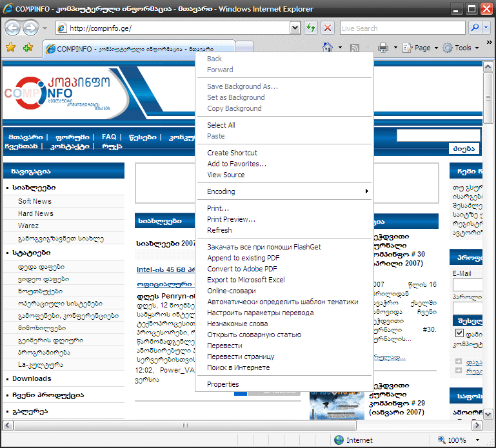Click the red Stop loading icon
The image size is (496, 448).
pos(328,28)
